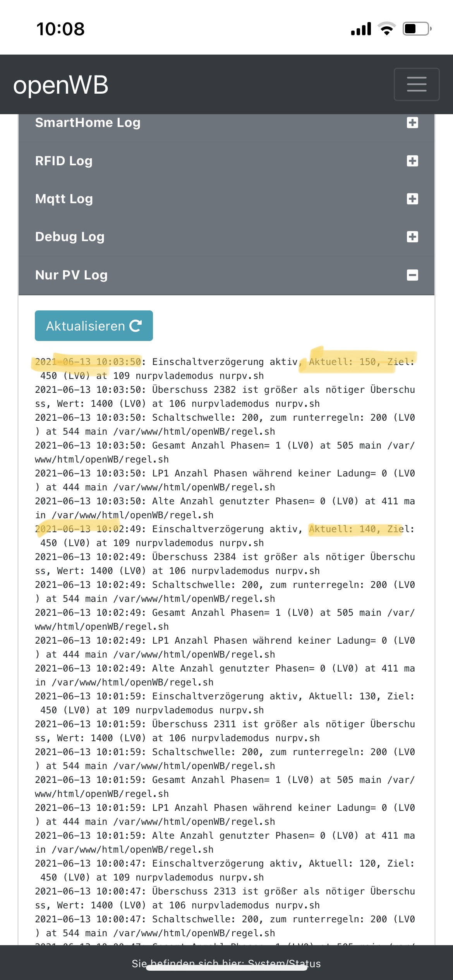Click the Aktualisieren refresh button
The image size is (453, 980).
click(94, 326)
